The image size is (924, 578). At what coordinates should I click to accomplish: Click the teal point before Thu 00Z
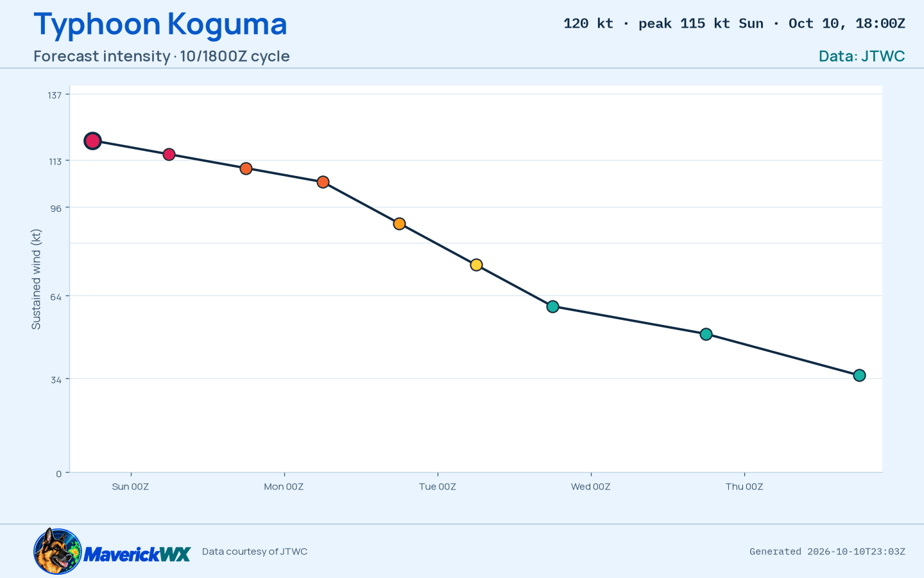[706, 334]
